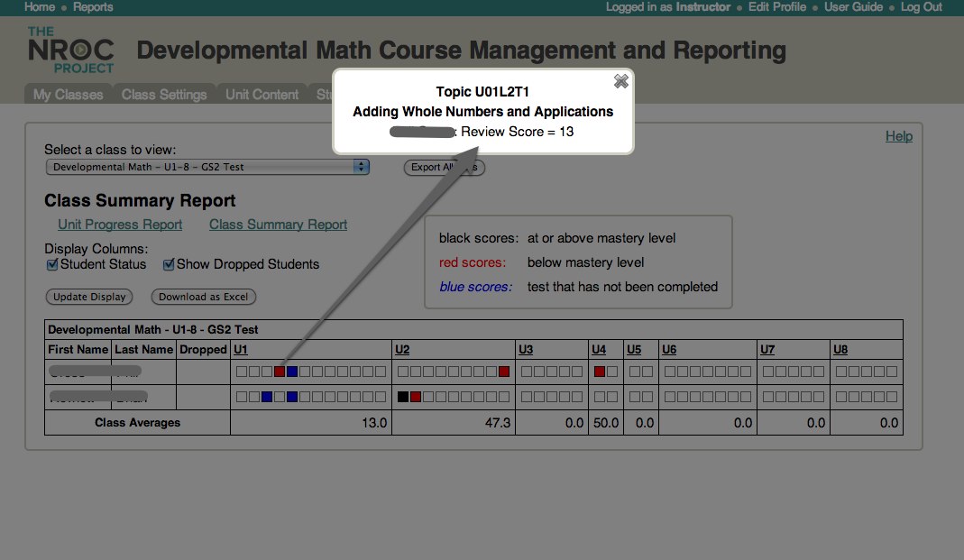Uncheck Show Dropped Students
Screen dimensions: 964x560
tap(169, 265)
